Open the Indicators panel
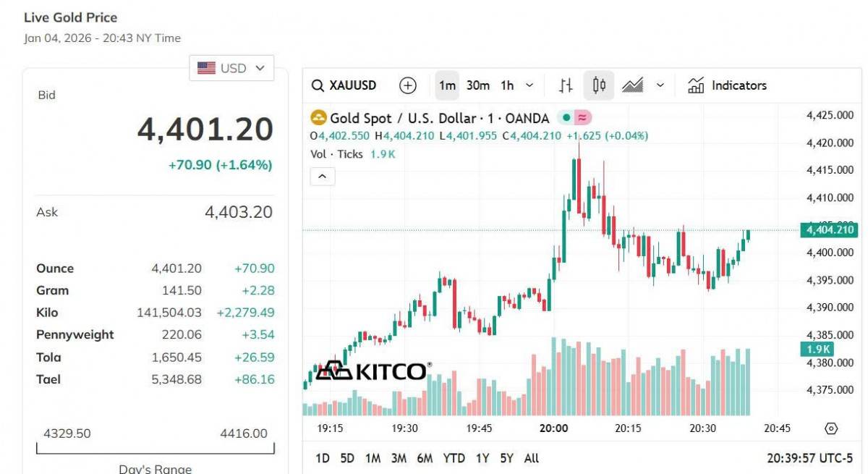Screen dimensions: 868x474 coord(727,85)
